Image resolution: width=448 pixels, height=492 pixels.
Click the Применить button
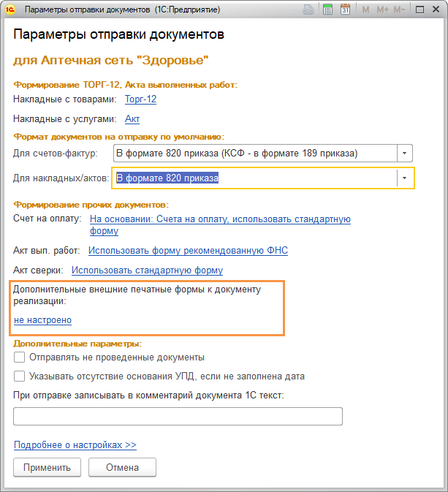pos(47,467)
